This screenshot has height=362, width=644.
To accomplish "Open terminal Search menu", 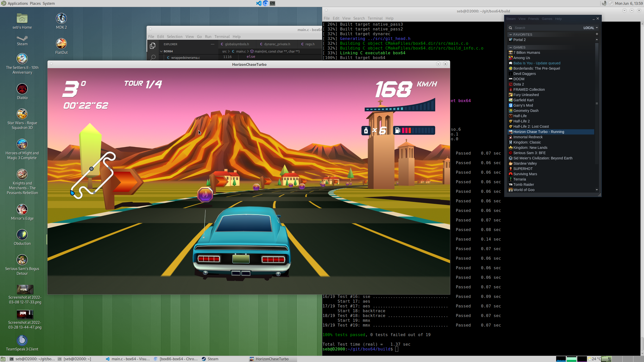I will [x=359, y=18].
